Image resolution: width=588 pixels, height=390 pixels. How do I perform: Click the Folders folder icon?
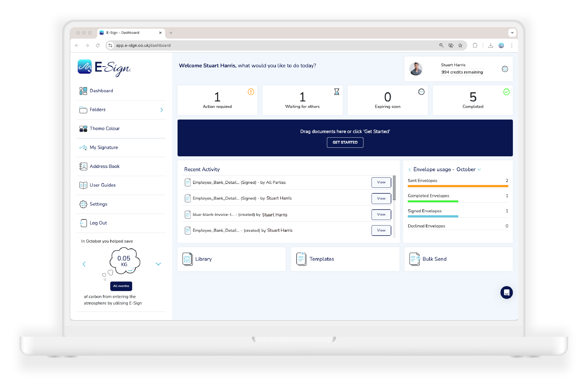(83, 110)
